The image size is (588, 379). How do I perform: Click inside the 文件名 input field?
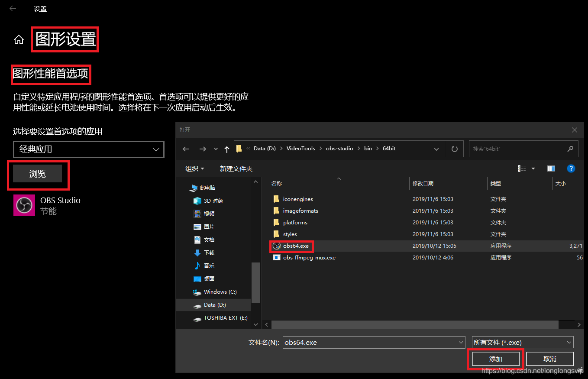pos(372,342)
